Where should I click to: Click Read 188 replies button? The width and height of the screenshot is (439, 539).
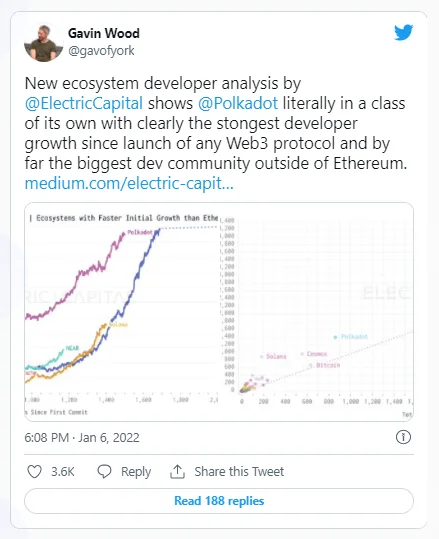click(219, 501)
